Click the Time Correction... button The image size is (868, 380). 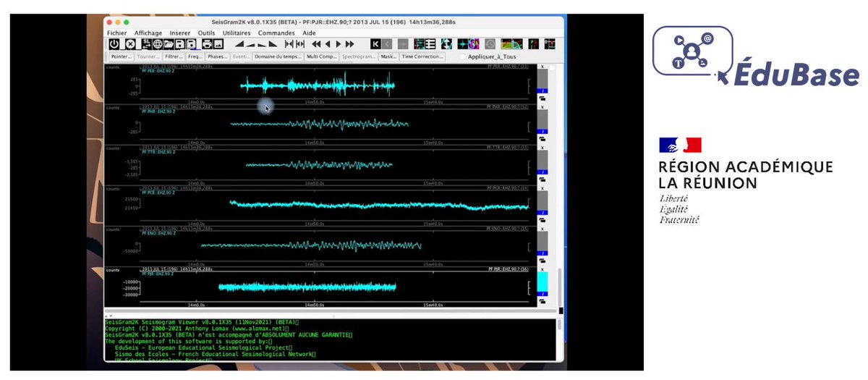(x=422, y=56)
